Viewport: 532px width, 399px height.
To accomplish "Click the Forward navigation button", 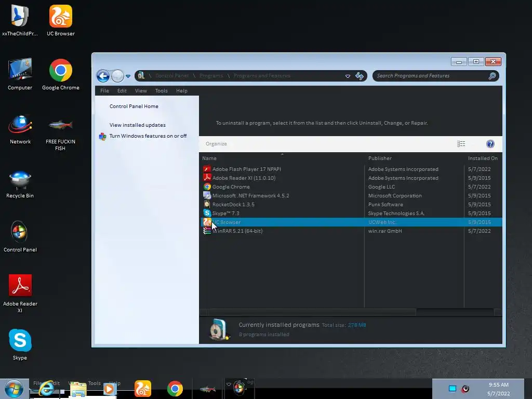I will click(117, 76).
